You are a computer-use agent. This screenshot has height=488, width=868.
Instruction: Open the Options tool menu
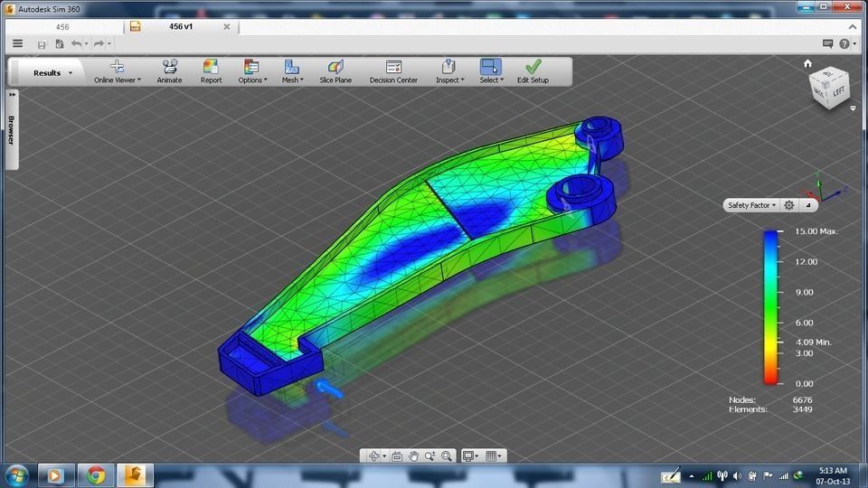[x=252, y=72]
